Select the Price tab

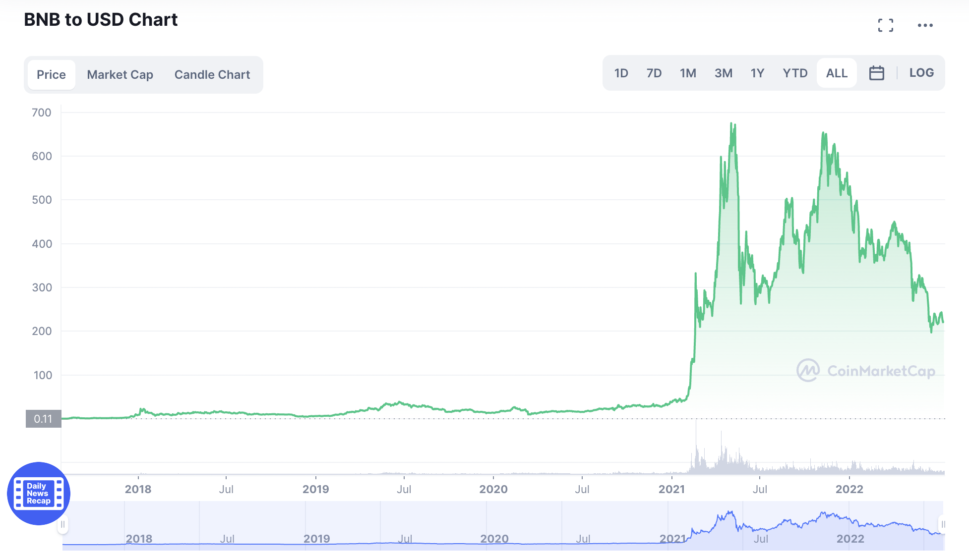click(x=51, y=75)
